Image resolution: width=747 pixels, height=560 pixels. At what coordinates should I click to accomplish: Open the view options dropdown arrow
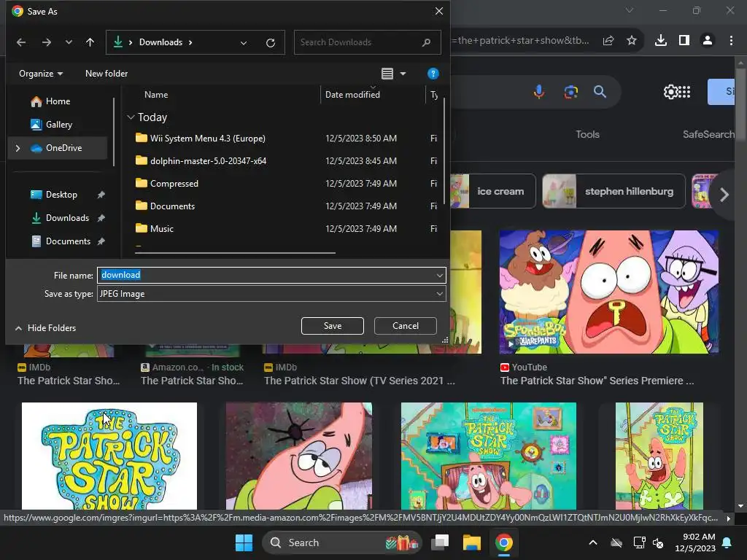pyautogui.click(x=403, y=74)
